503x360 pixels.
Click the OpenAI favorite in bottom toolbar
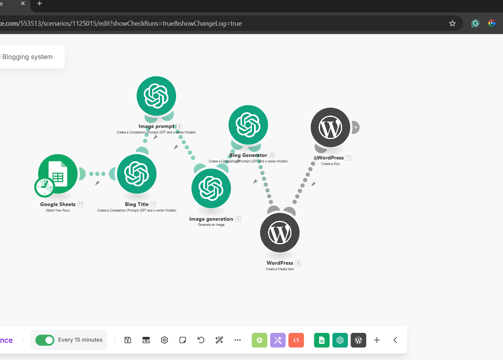[x=340, y=340]
